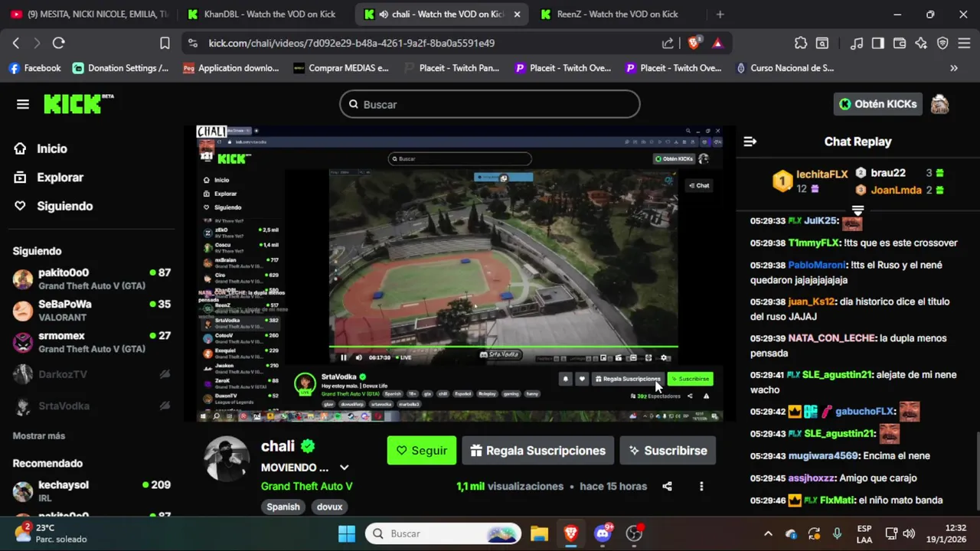The height and width of the screenshot is (551, 980).
Task: Open the browser extensions puzzle icon
Action: 801,44
